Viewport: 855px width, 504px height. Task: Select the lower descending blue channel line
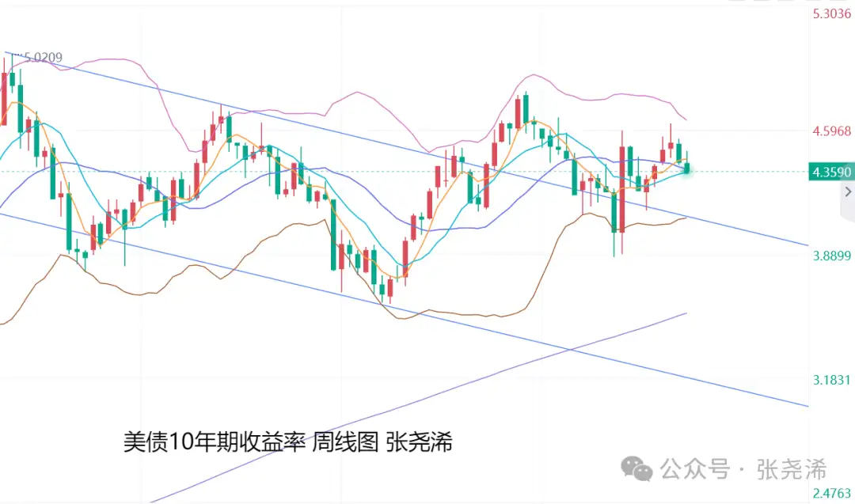point(404,309)
